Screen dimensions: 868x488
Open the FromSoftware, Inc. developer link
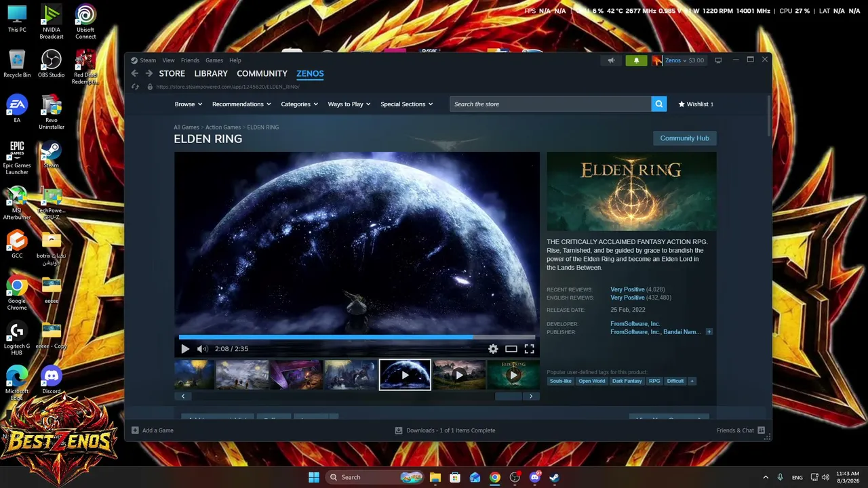[635, 324]
